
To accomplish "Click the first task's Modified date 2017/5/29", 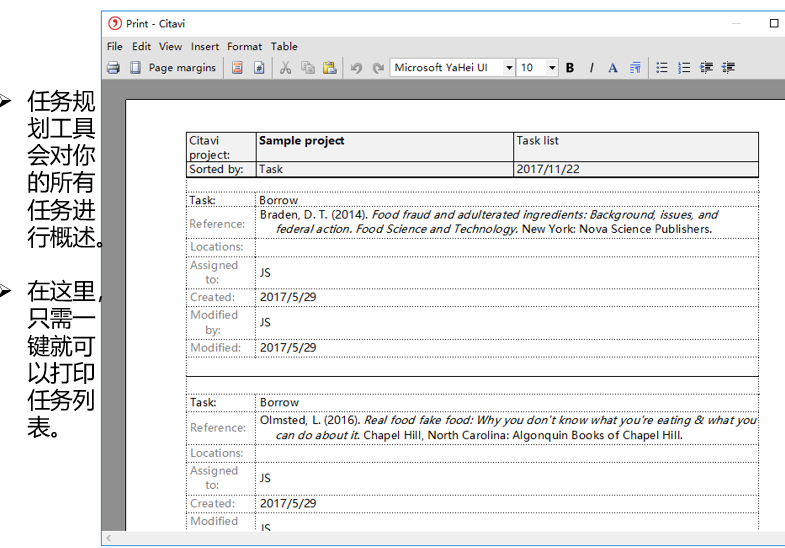I will pos(288,348).
